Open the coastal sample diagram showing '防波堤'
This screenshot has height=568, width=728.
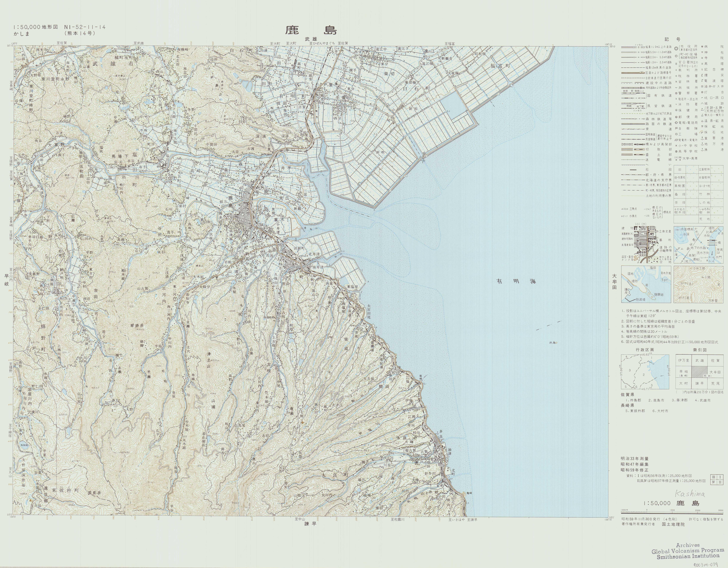(x=646, y=284)
